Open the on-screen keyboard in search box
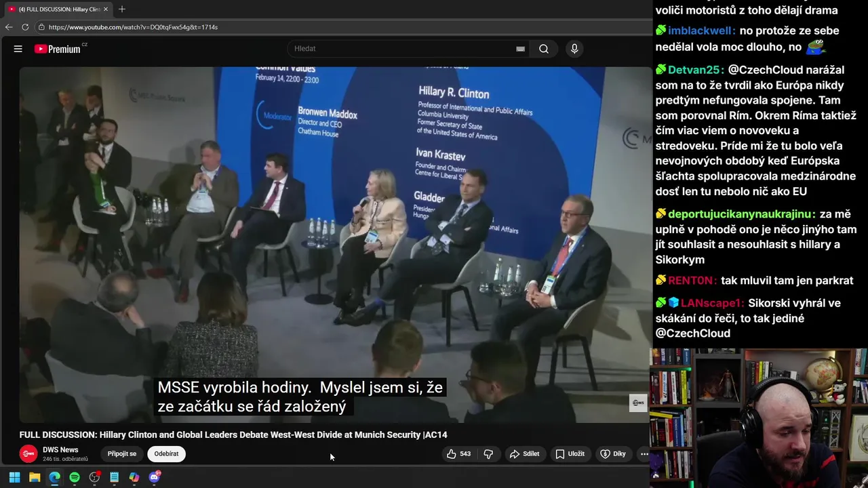The image size is (868, 488). (x=520, y=49)
